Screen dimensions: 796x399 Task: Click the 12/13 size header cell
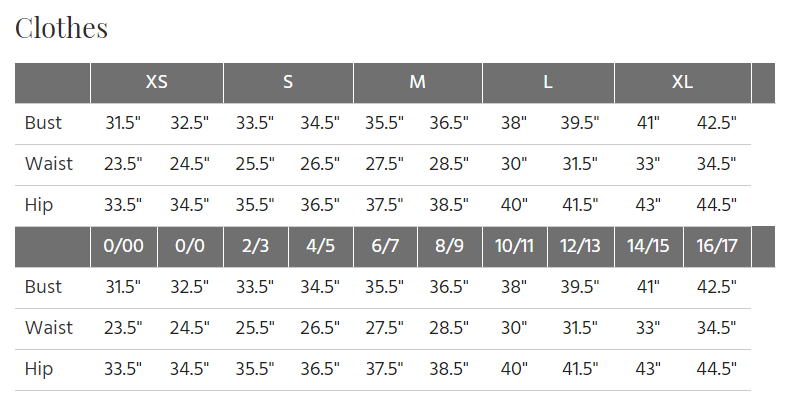pyautogui.click(x=581, y=247)
